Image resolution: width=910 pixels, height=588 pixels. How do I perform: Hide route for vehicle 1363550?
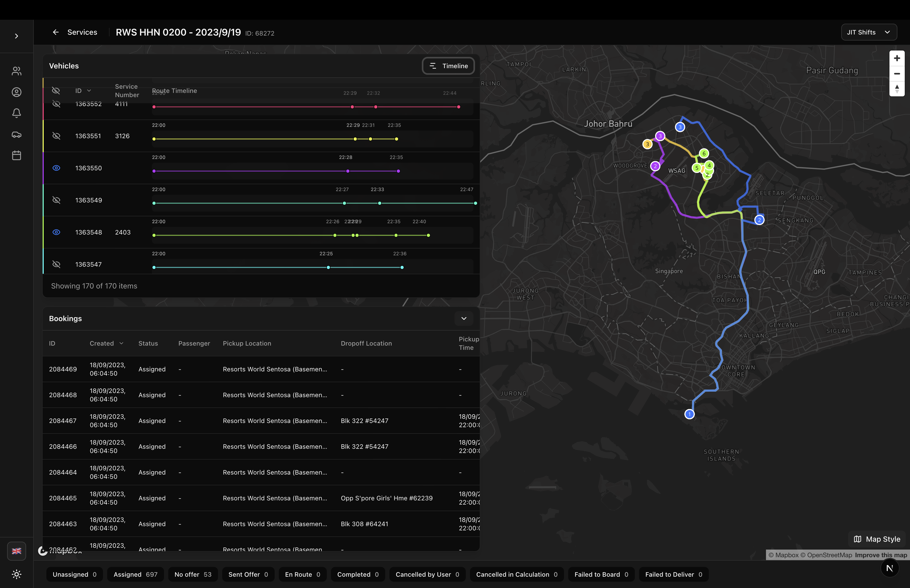tap(56, 168)
